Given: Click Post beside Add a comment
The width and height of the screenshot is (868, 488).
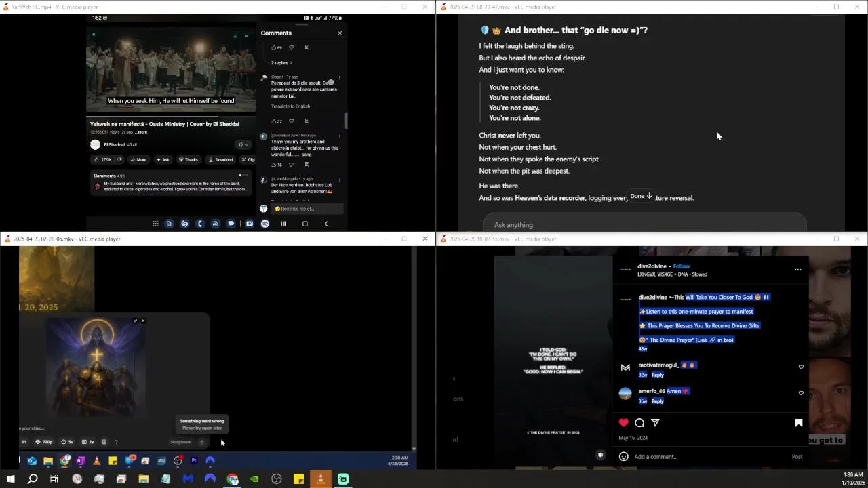Looking at the screenshot, I should [797, 457].
